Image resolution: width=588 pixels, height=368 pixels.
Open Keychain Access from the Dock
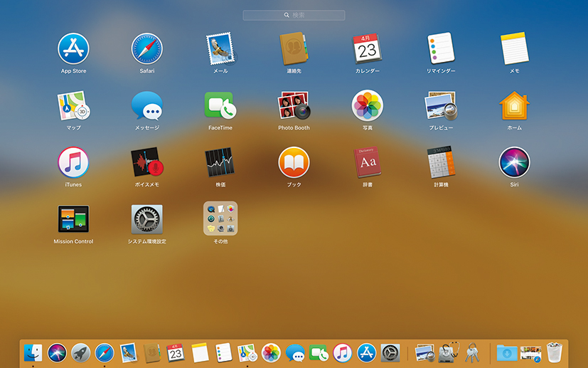pos(471,352)
